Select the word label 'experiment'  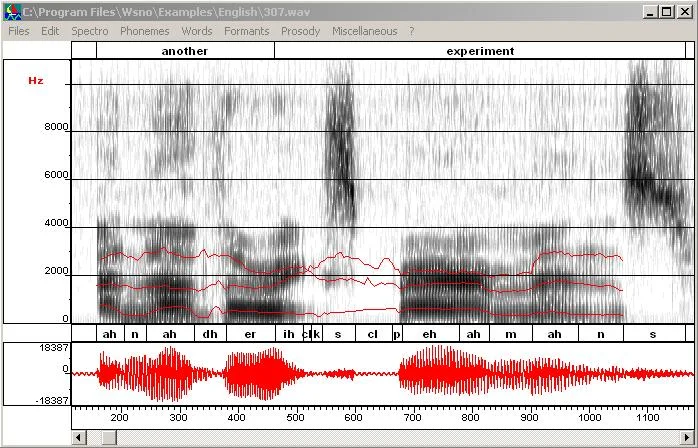click(x=480, y=51)
